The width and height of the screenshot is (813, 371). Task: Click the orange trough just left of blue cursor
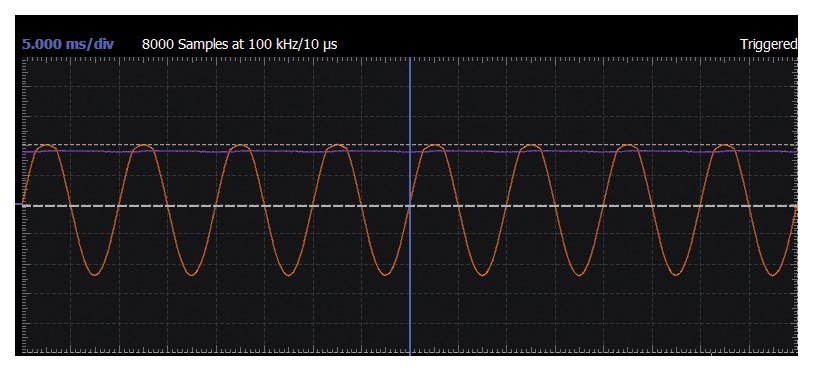385,274
